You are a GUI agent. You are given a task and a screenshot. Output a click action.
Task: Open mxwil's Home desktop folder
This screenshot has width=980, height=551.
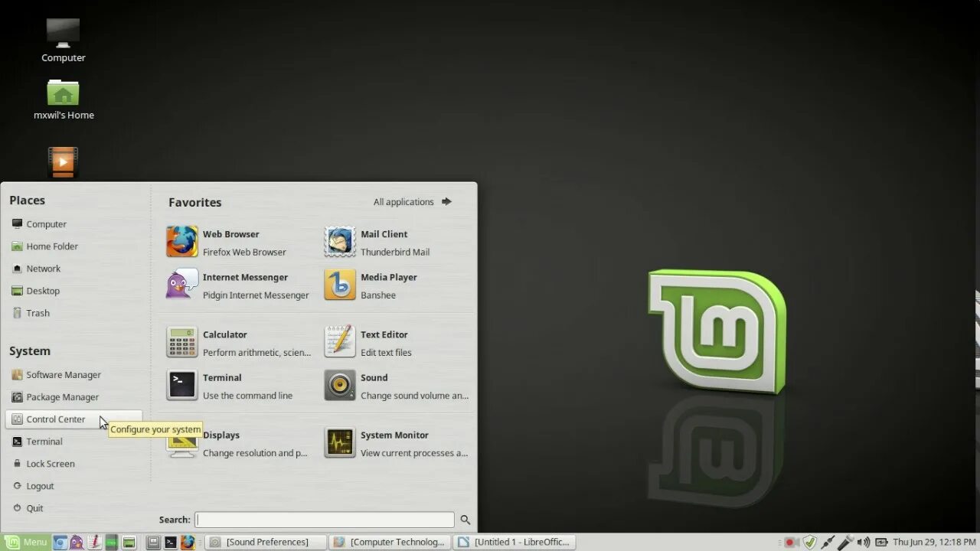(63, 99)
